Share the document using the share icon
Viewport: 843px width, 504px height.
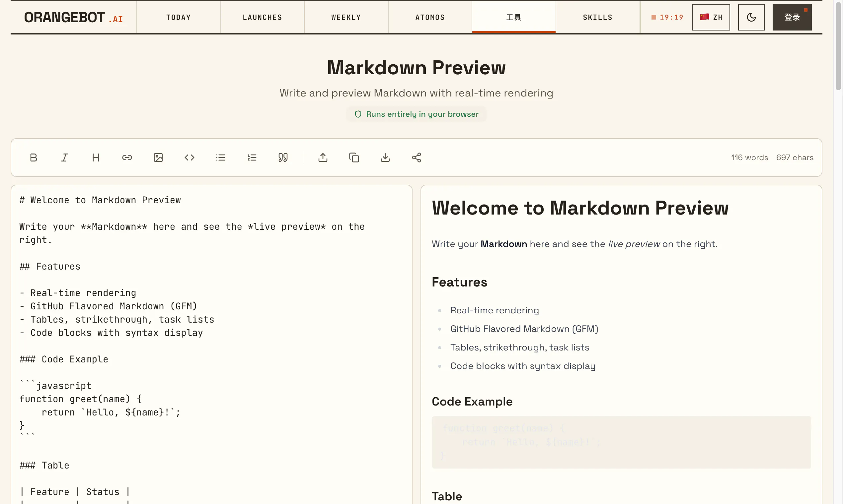point(417,157)
